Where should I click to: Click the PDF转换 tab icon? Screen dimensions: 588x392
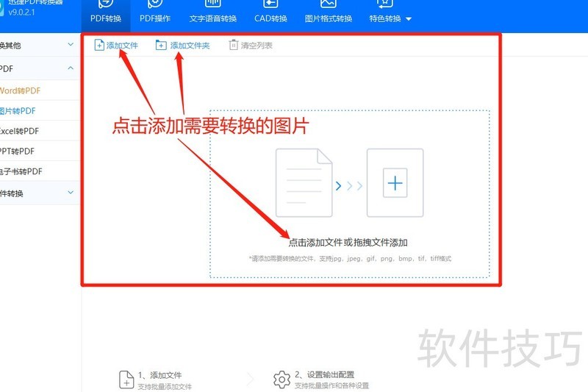(106, 4)
